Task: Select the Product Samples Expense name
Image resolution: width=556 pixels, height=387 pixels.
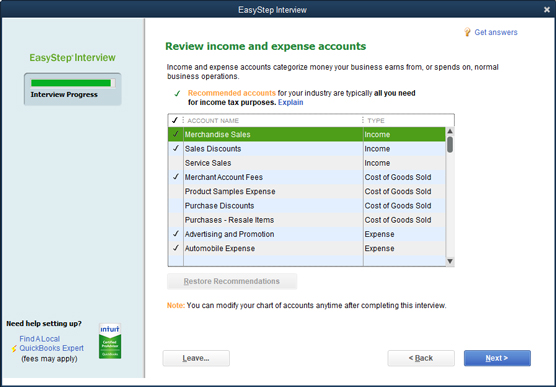Action: click(x=230, y=191)
